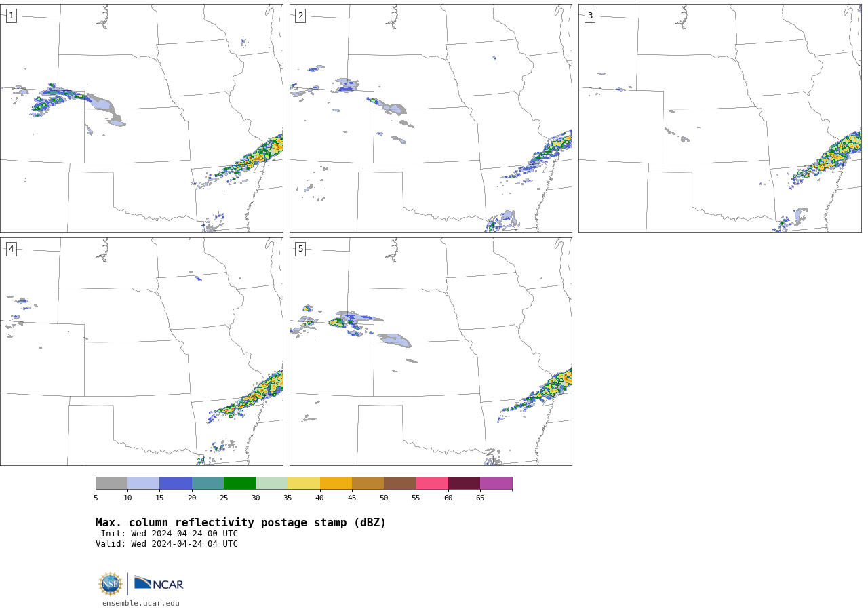Select the Max. column reflectivity title
Screen dimensions: 868x611
pos(241,523)
